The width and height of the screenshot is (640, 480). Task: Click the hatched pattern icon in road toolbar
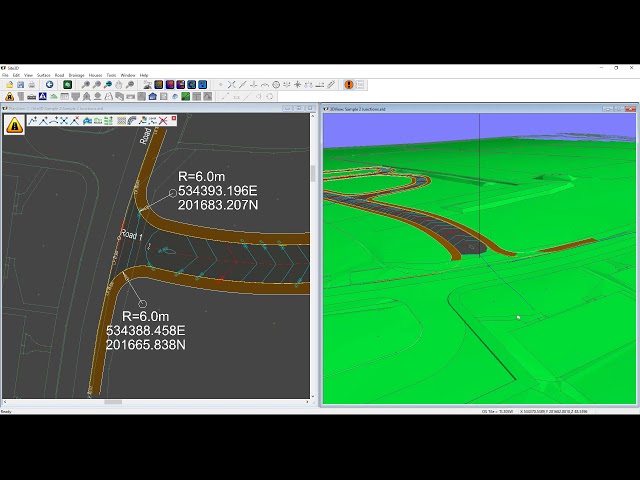122,120
